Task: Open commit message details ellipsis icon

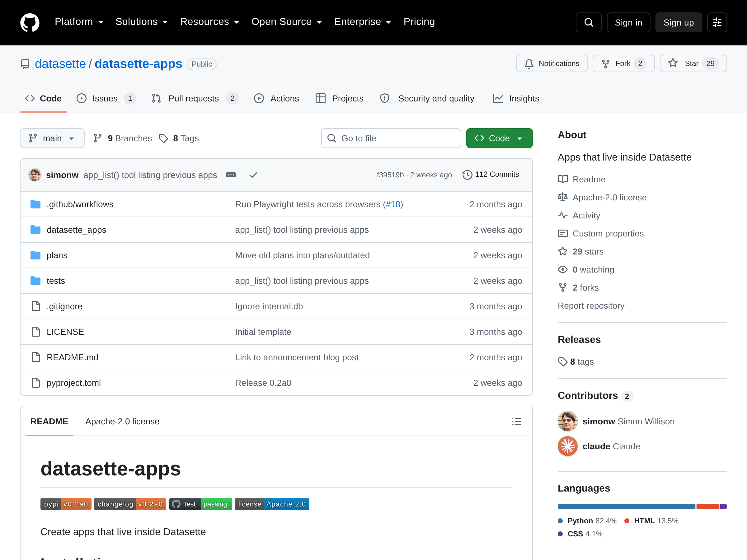Action: pyautogui.click(x=231, y=175)
